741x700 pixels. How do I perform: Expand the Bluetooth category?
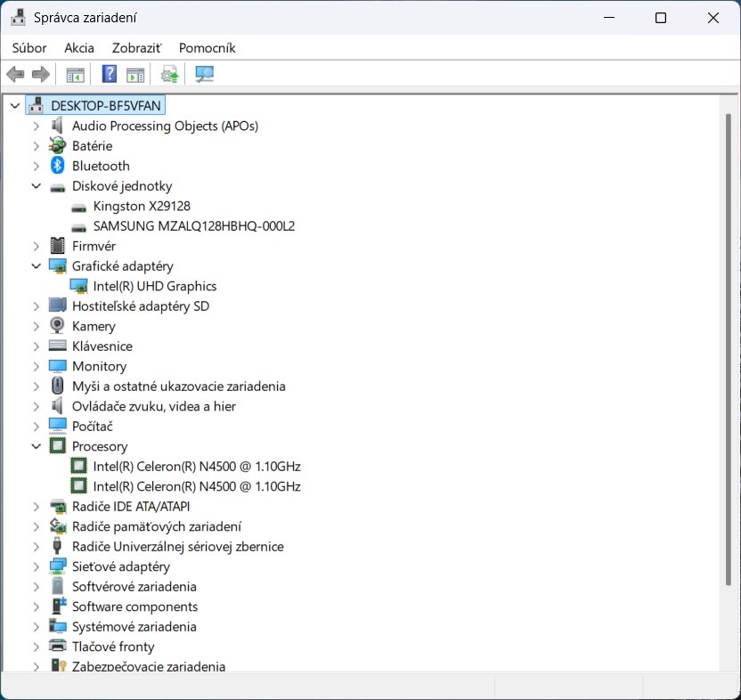click(37, 166)
